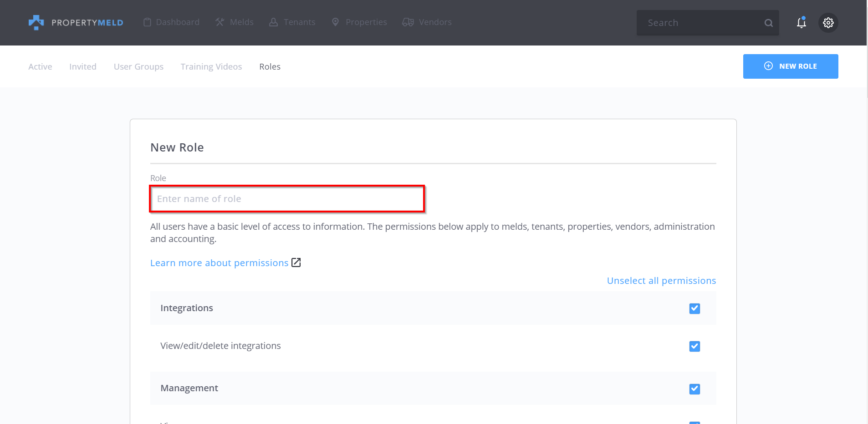Focus the Enter name of role field
Viewport: 868px width, 424px height.
(x=287, y=199)
